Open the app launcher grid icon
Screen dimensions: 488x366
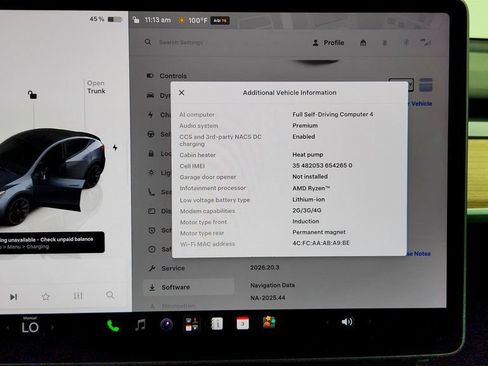(x=192, y=324)
